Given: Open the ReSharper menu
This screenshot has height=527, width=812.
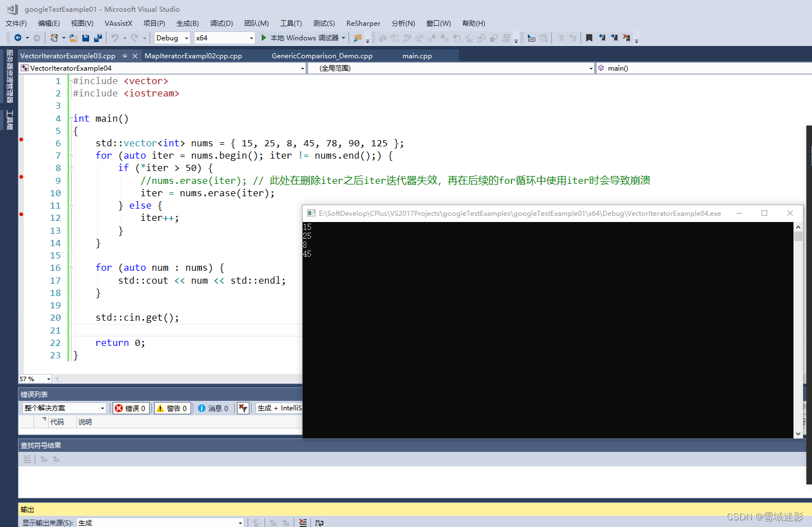Looking at the screenshot, I should [363, 23].
